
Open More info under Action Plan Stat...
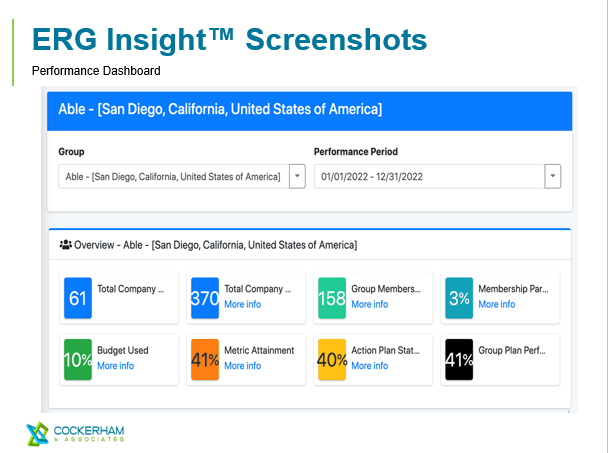coord(370,366)
